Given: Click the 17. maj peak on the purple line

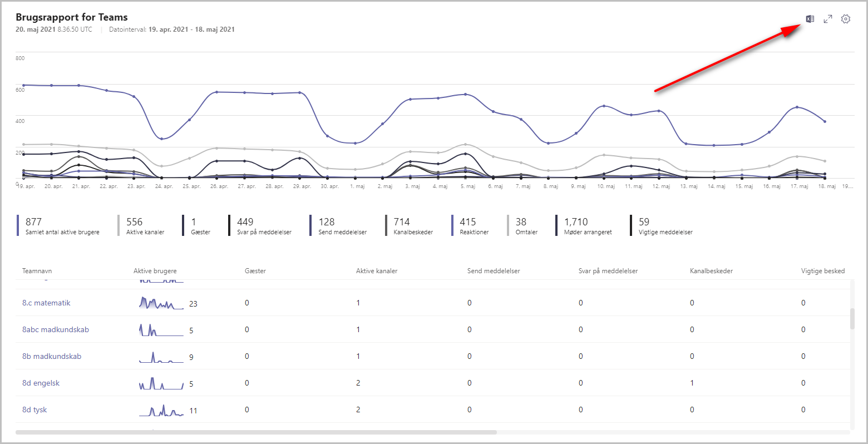Looking at the screenshot, I should [797, 107].
